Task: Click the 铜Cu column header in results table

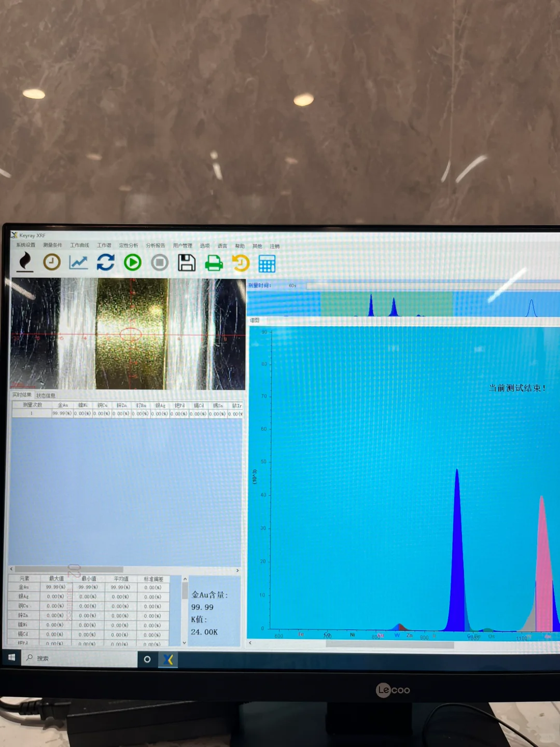Action: point(102,405)
